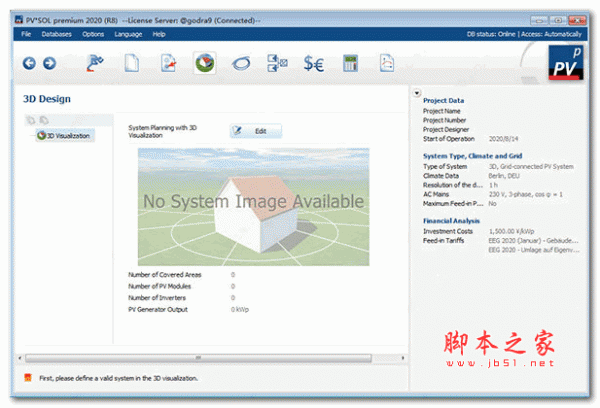Viewport: 600px width, 408px height.
Task: Open the presentation report icon
Action: 387,63
